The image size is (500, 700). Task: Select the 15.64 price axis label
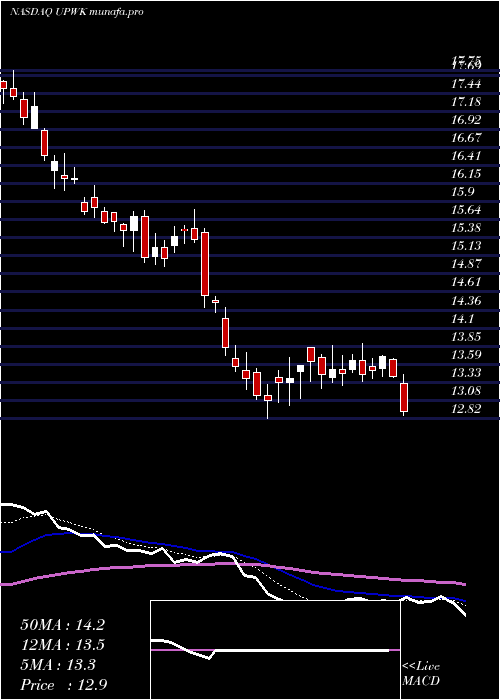[466, 210]
